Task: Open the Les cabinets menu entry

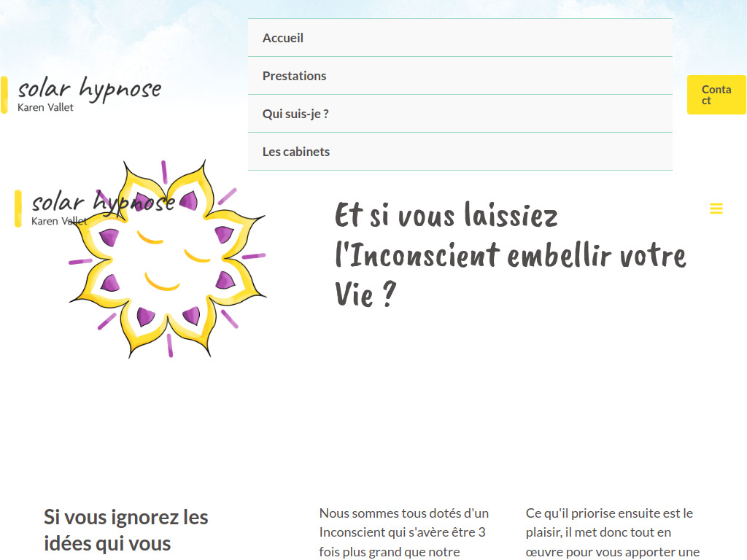Action: pyautogui.click(x=296, y=152)
